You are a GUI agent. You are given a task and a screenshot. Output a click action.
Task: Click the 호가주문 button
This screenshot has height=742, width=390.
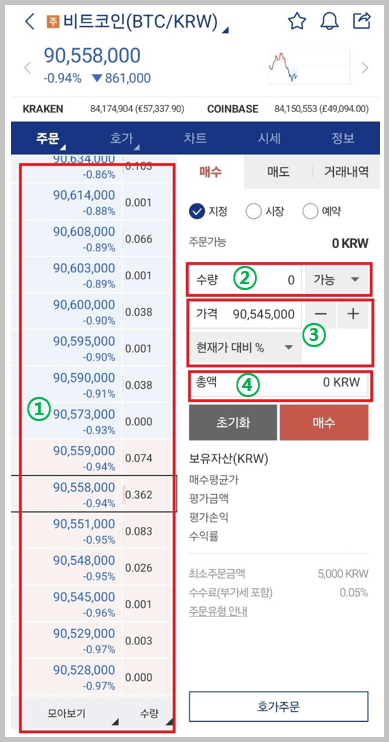279,707
